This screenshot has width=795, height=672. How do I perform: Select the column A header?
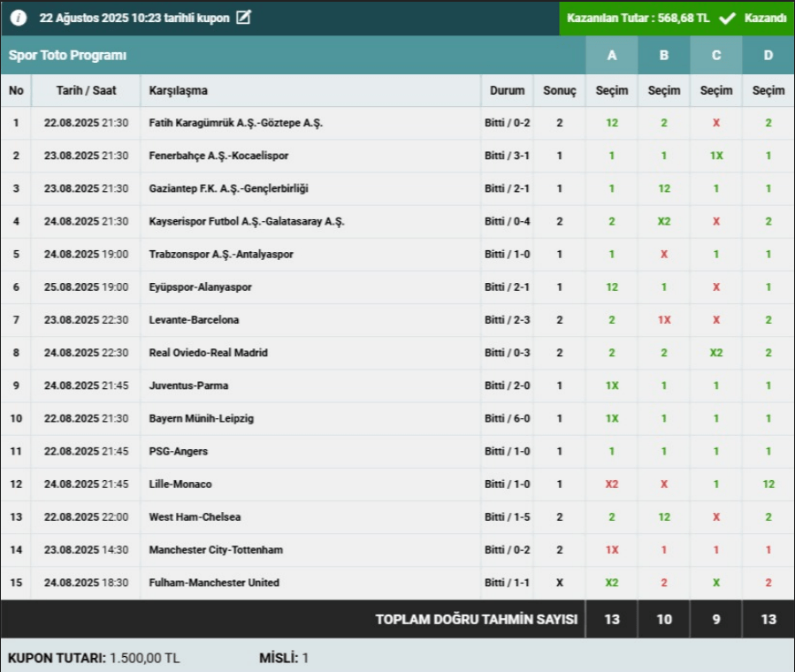pyautogui.click(x=611, y=56)
